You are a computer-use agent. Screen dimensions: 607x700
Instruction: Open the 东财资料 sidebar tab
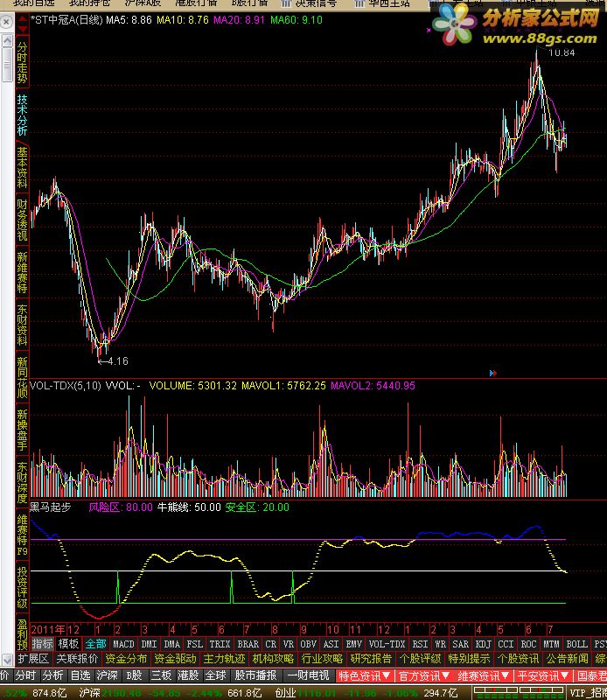pos(22,325)
